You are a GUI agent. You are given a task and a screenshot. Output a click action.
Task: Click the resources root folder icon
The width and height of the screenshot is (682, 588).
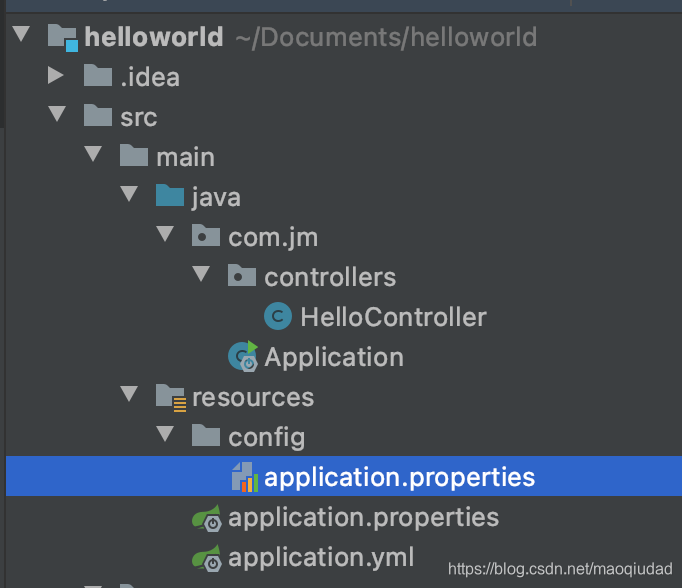(x=171, y=398)
